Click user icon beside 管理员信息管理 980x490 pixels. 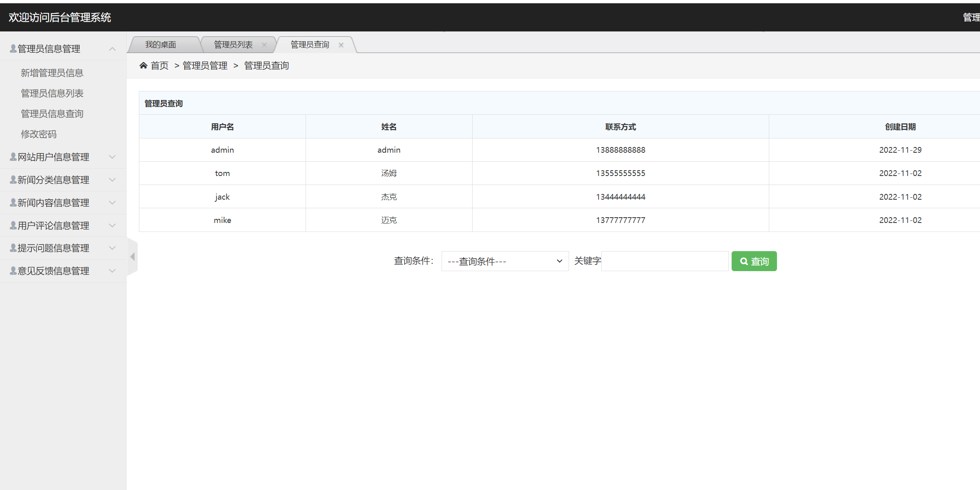click(13, 49)
